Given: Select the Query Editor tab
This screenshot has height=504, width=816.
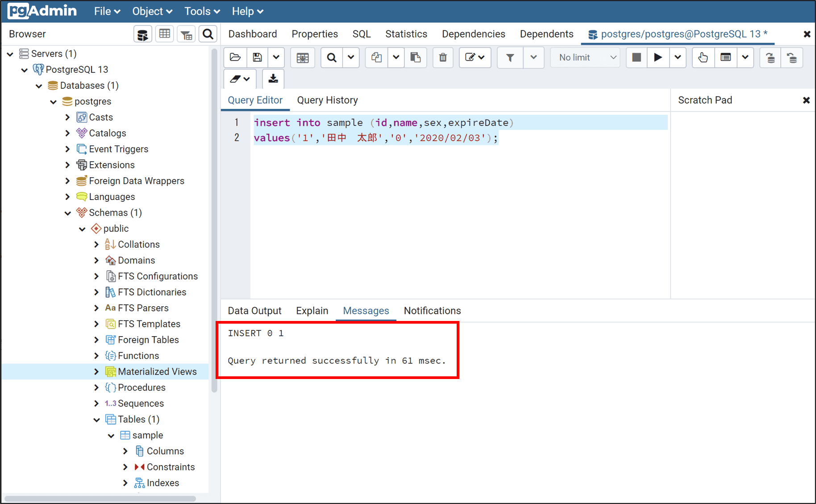Looking at the screenshot, I should (255, 100).
